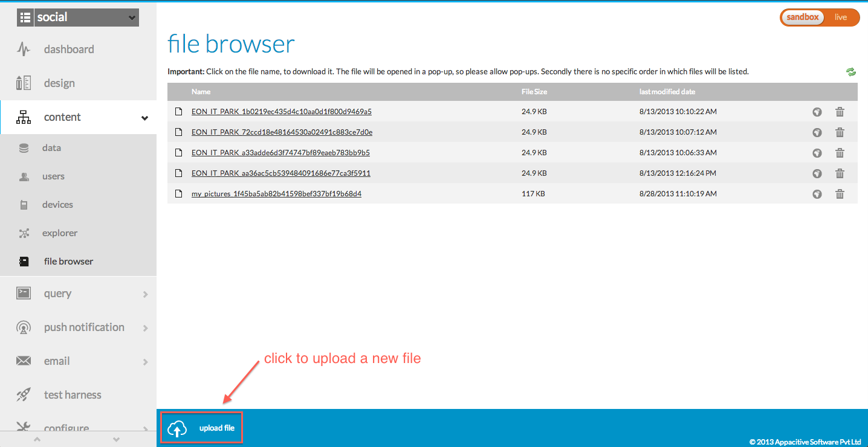
Task: Click the query terminal icon
Action: point(24,294)
